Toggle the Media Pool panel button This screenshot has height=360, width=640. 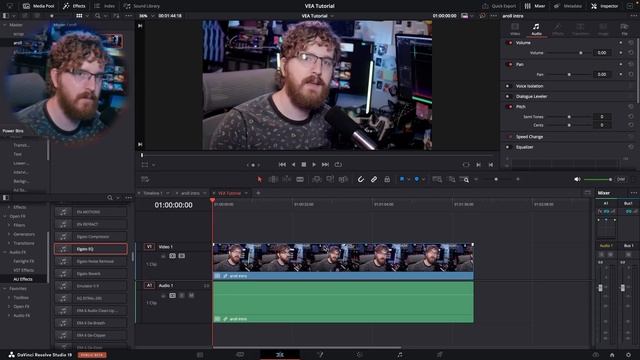pyautogui.click(x=38, y=6)
